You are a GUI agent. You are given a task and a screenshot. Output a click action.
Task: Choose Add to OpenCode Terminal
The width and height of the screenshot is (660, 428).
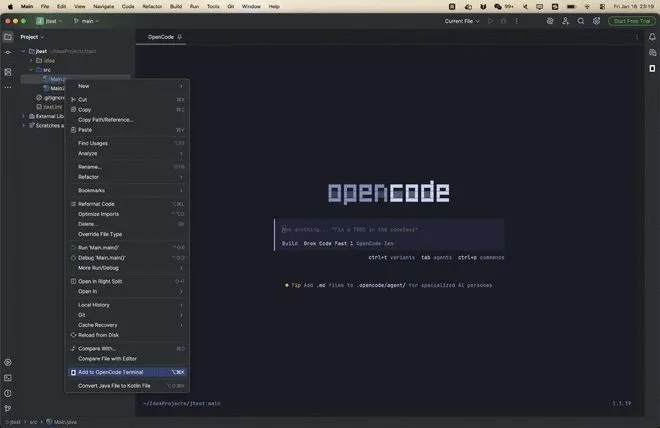pos(127,372)
